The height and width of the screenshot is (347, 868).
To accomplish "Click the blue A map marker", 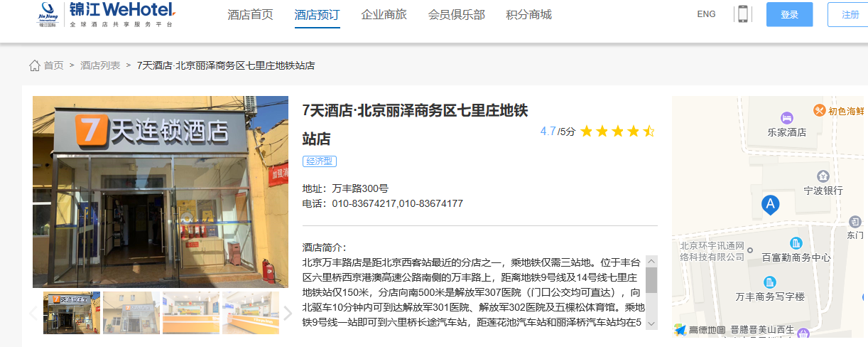I will point(770,205).
